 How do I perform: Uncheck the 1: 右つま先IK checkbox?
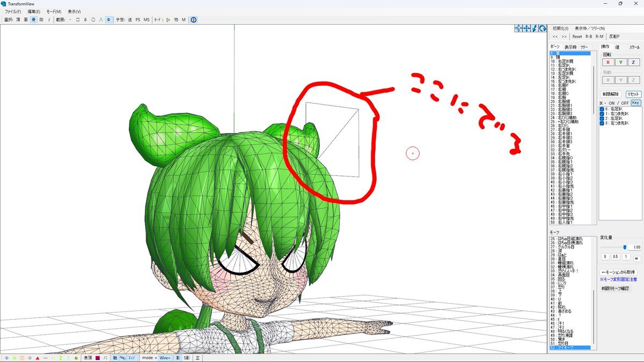[x=603, y=114]
